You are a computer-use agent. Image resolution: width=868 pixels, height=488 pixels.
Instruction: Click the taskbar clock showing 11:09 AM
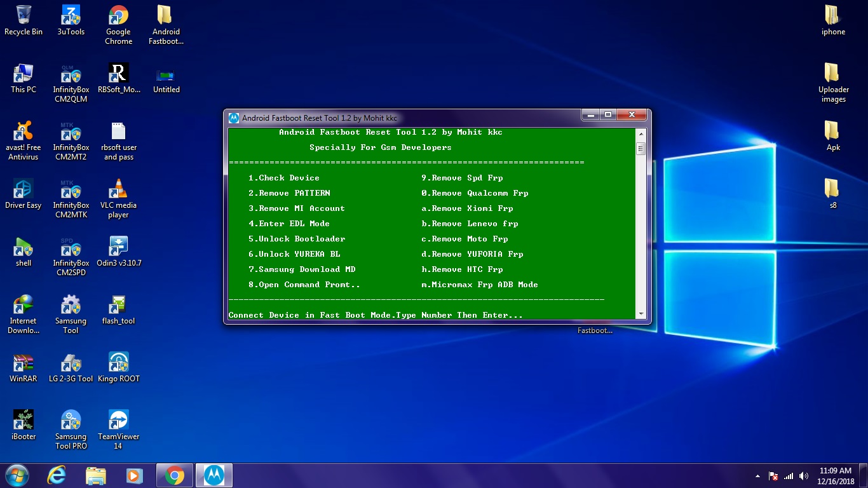[835, 476]
